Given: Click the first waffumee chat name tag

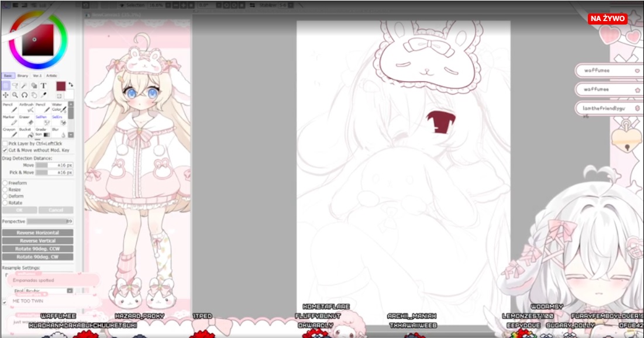Looking at the screenshot, I should click(x=608, y=71).
